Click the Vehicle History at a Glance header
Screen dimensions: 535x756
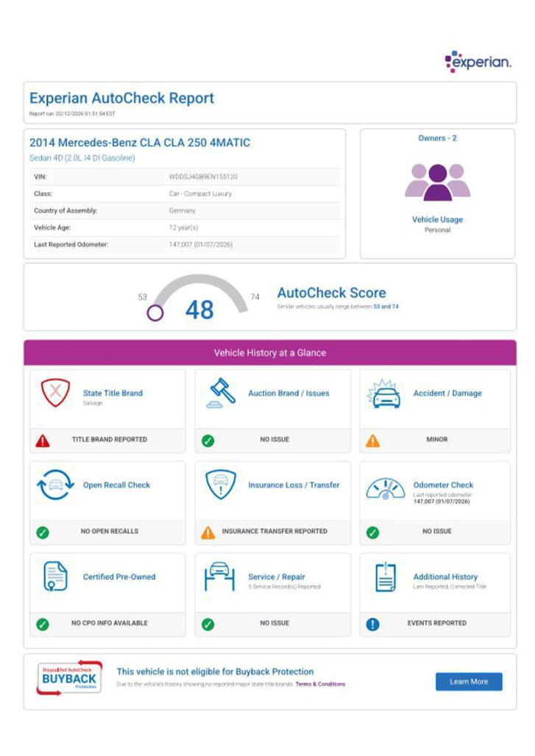[x=269, y=353]
